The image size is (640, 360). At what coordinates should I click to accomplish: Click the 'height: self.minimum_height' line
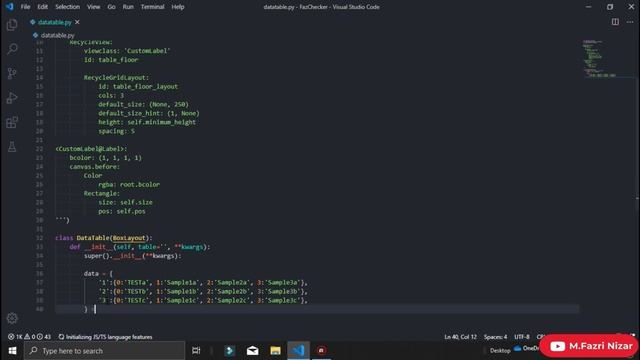pos(147,122)
